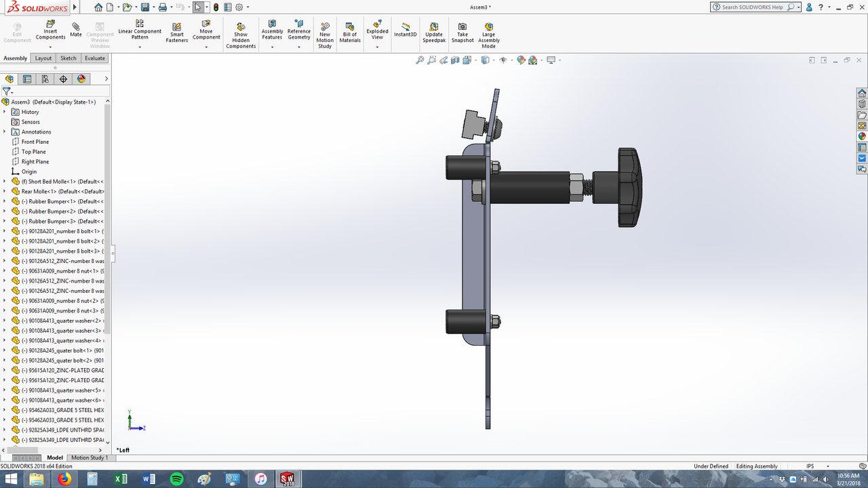This screenshot has width=868, height=488.
Task: Create a new document
Action: [x=110, y=7]
